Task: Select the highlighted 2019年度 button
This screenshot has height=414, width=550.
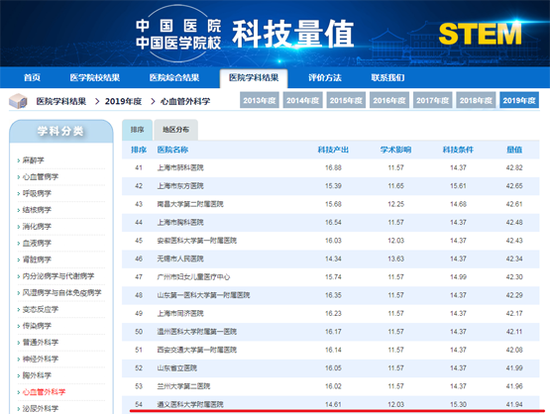Action: [x=519, y=100]
